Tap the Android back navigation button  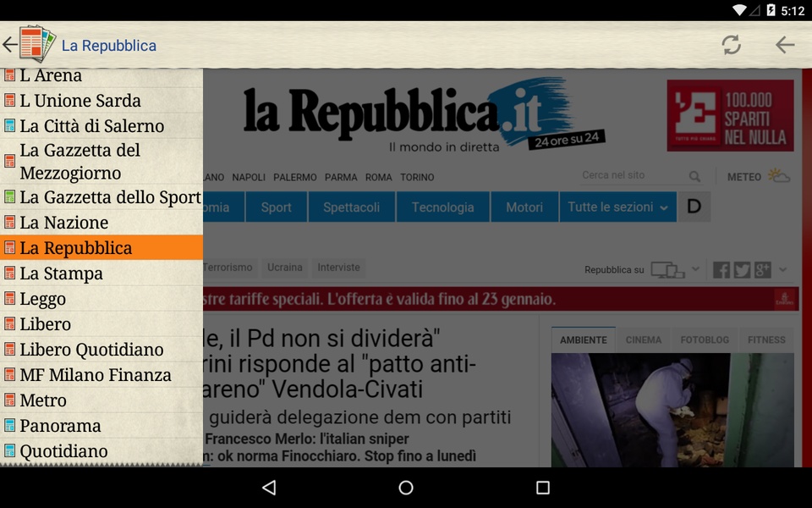pos(269,488)
